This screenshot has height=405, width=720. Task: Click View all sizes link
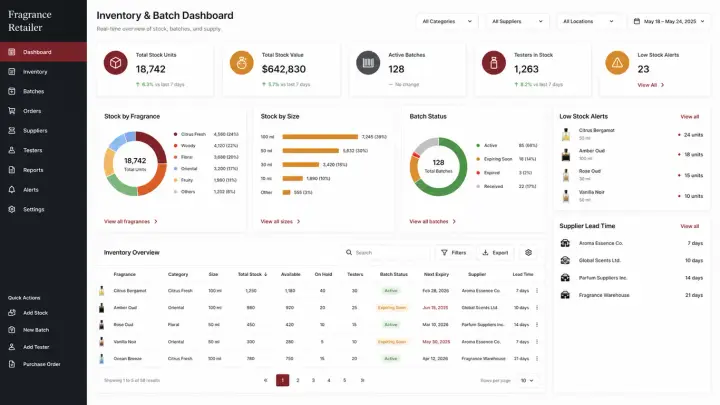click(x=280, y=221)
